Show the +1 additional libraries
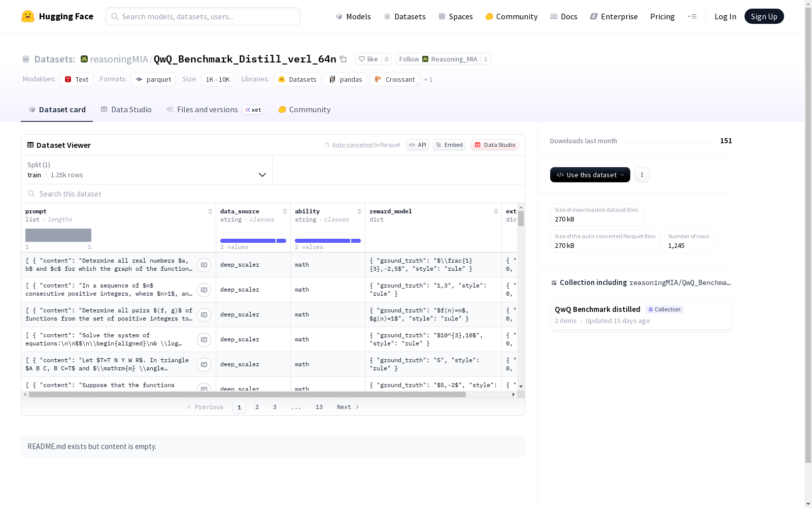The width and height of the screenshot is (812, 508). [428, 79]
